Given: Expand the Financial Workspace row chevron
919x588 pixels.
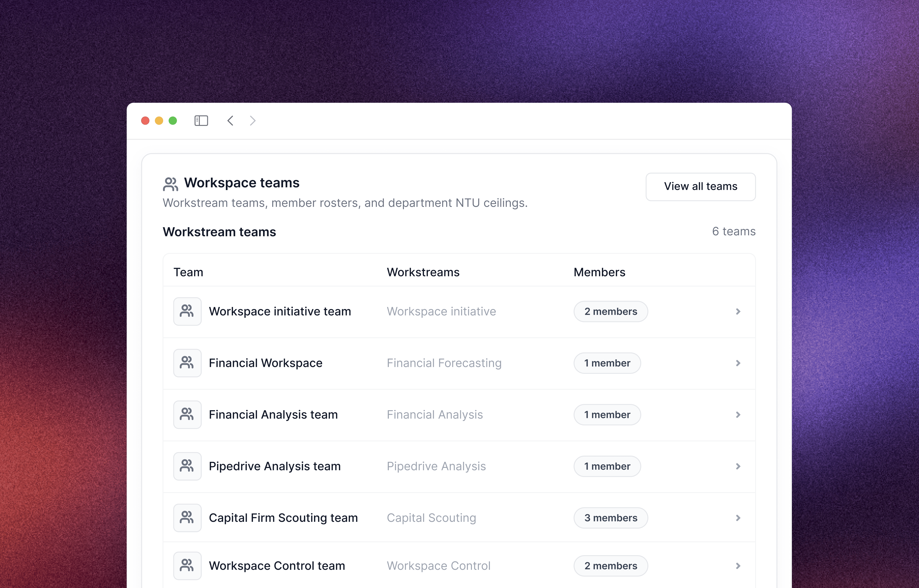Looking at the screenshot, I should [738, 363].
